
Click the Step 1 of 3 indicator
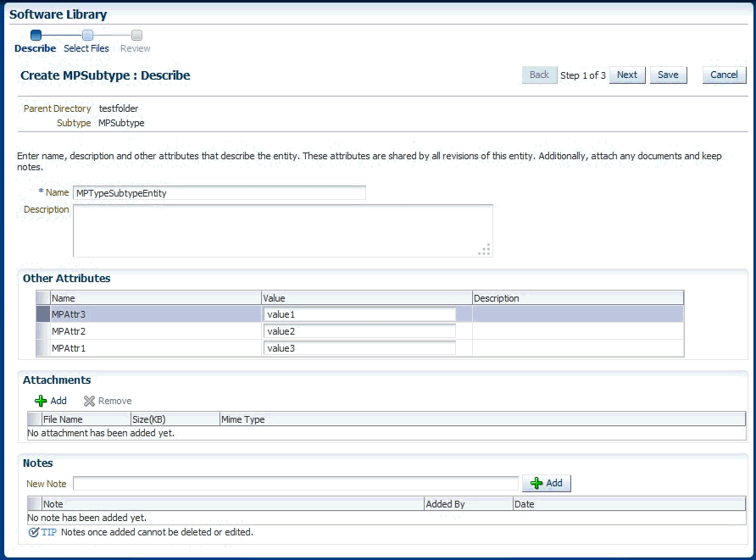583,75
